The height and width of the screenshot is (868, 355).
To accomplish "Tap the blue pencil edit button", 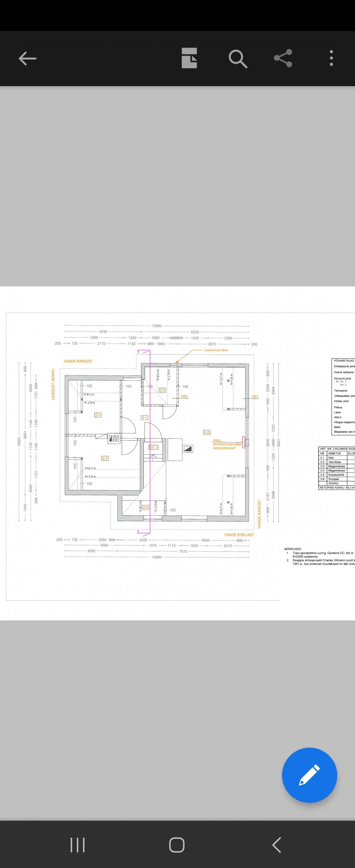I will point(309,775).
